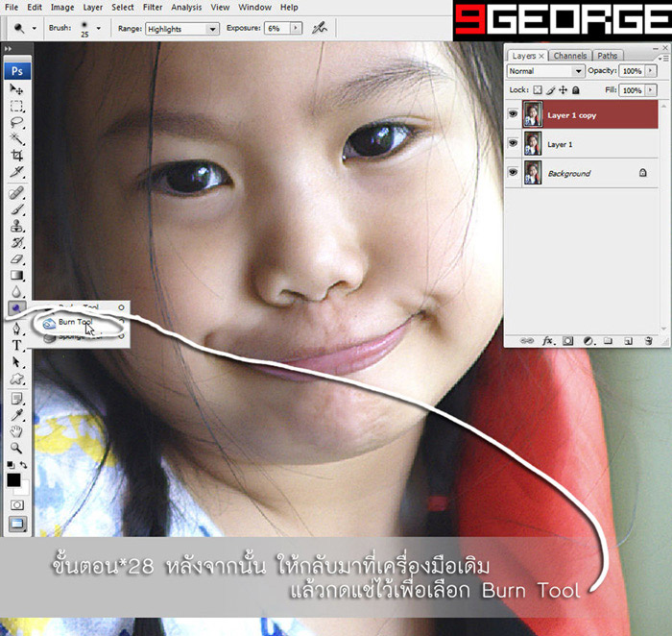Select the Type tool
Image resolution: width=672 pixels, height=636 pixels.
click(16, 346)
